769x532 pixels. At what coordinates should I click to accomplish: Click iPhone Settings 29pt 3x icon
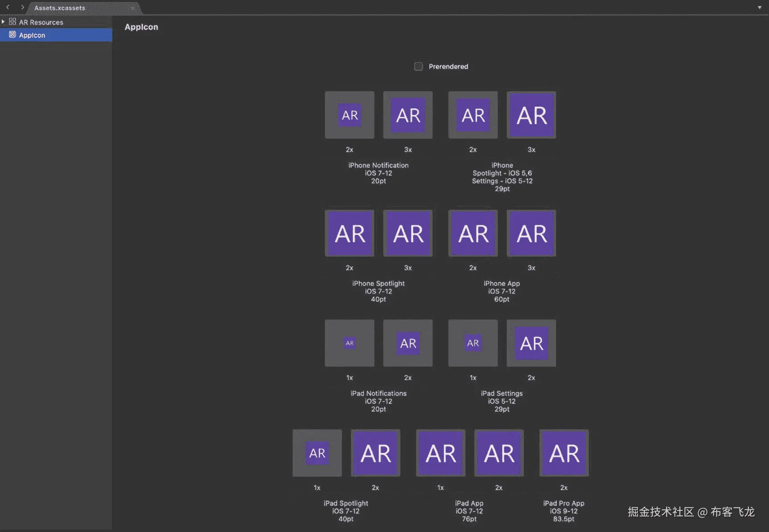pos(531,115)
